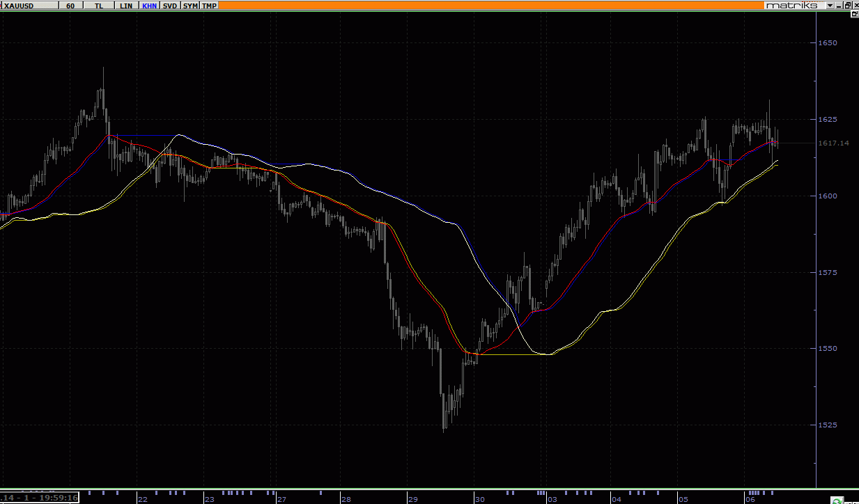
Task: Click the 1600 price axis label
Action: click(827, 196)
